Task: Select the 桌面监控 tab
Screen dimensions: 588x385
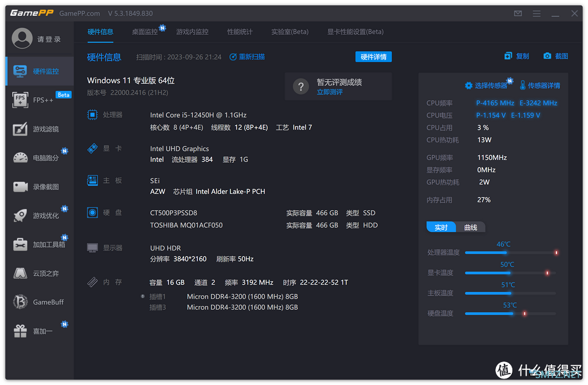Action: pos(145,32)
